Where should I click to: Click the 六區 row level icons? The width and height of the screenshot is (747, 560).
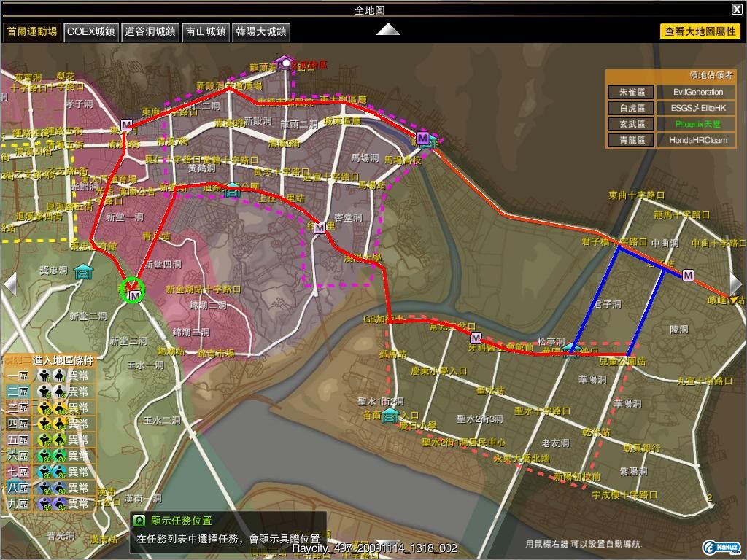[52, 456]
